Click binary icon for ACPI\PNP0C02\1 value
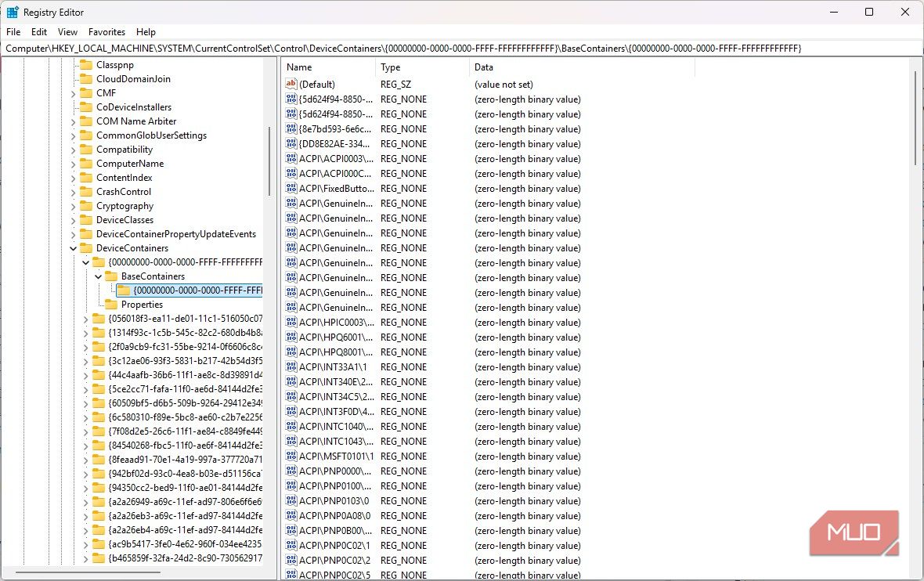Screen dimensions: 924x581 pyautogui.click(x=291, y=545)
